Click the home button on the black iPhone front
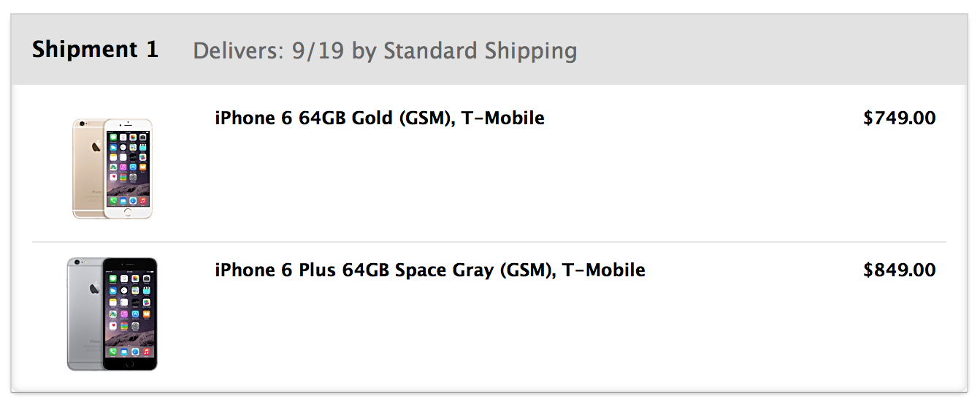The image size is (980, 402). pyautogui.click(x=129, y=363)
